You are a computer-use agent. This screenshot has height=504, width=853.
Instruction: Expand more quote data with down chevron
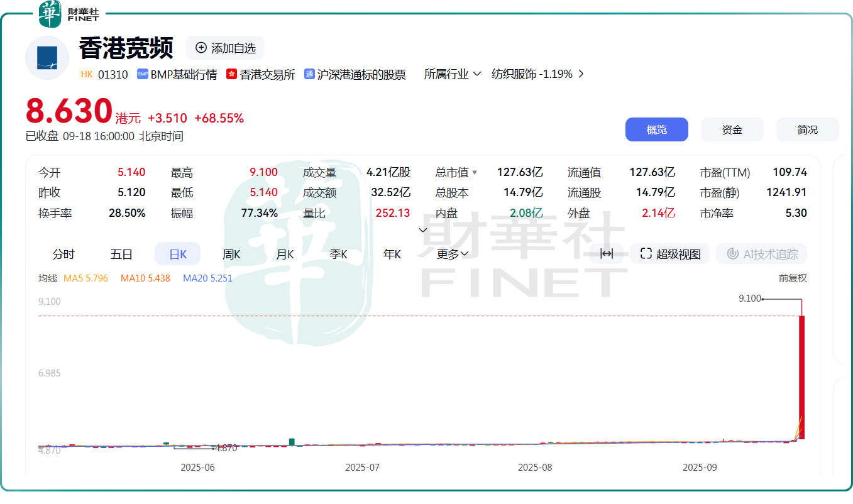(423, 230)
